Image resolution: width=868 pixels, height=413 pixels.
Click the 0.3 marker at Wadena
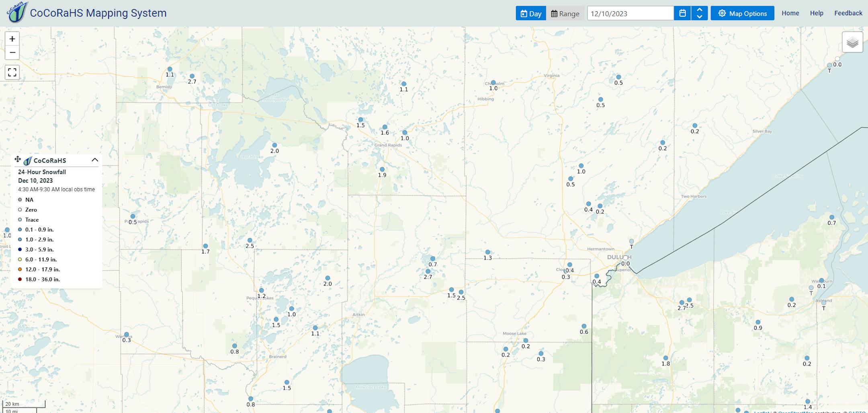(x=127, y=335)
